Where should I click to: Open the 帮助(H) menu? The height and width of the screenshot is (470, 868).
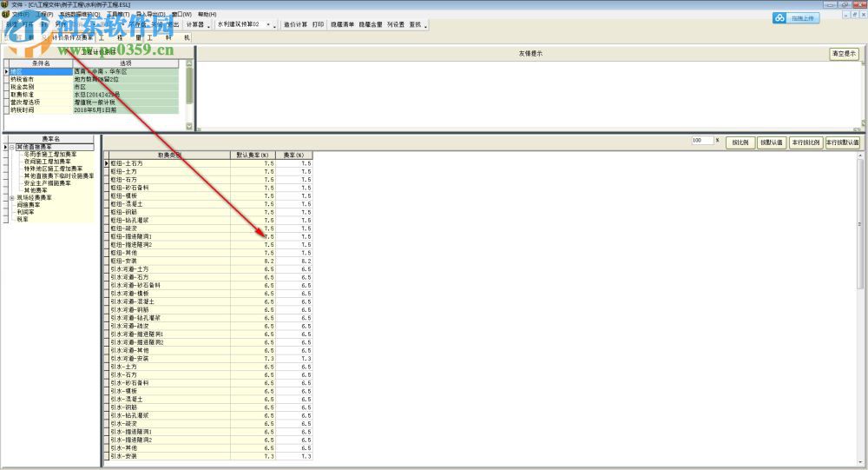click(x=207, y=15)
